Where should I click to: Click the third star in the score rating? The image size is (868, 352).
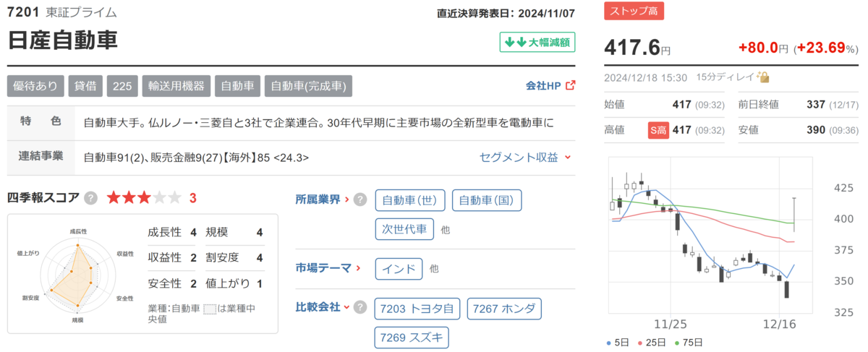coord(145,197)
